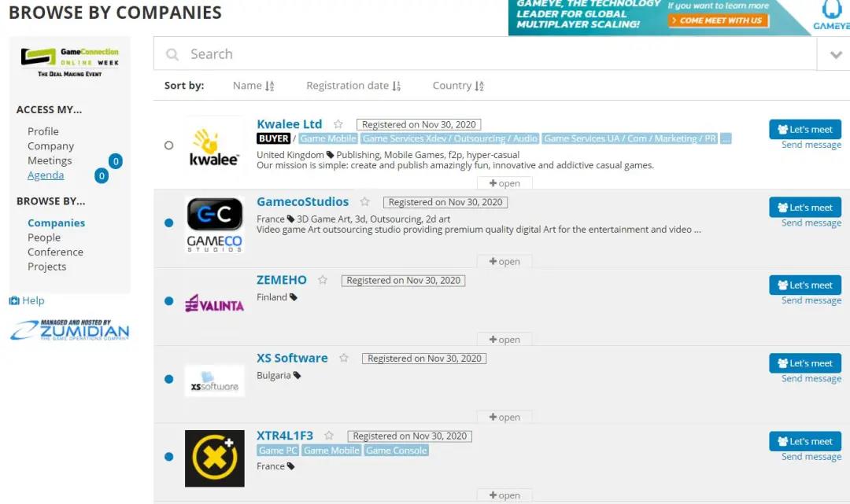Open the XTR4L1F3 yellow X logo
Viewport: 850px width, 504px height.
tap(215, 458)
